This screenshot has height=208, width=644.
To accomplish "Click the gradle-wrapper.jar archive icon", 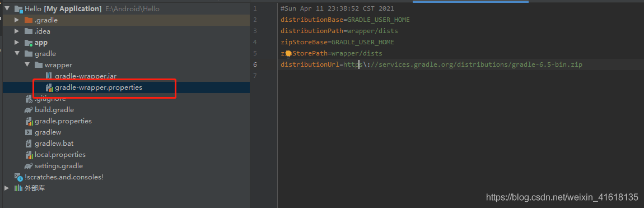I will click(49, 76).
